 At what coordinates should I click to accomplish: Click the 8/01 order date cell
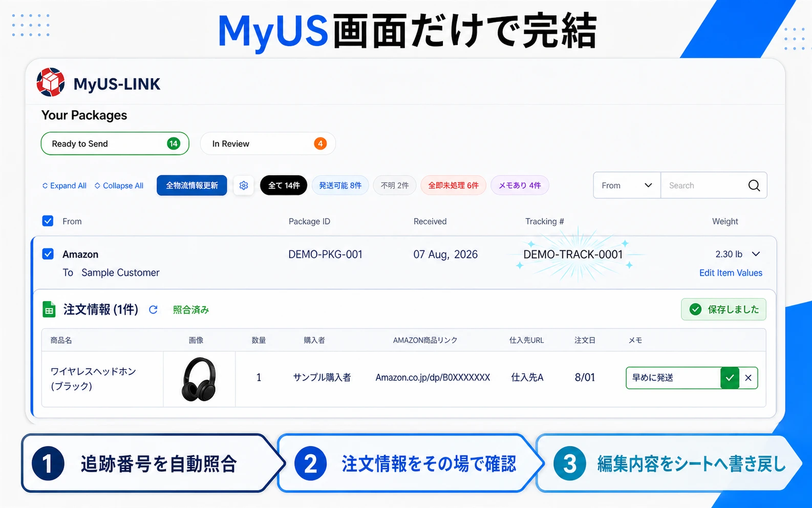point(585,377)
